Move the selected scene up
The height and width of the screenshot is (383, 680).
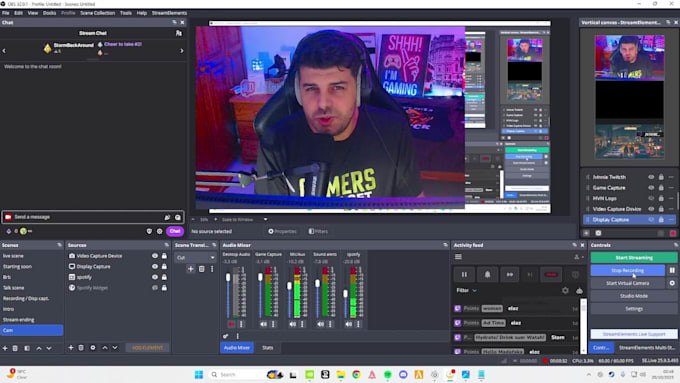click(39, 348)
